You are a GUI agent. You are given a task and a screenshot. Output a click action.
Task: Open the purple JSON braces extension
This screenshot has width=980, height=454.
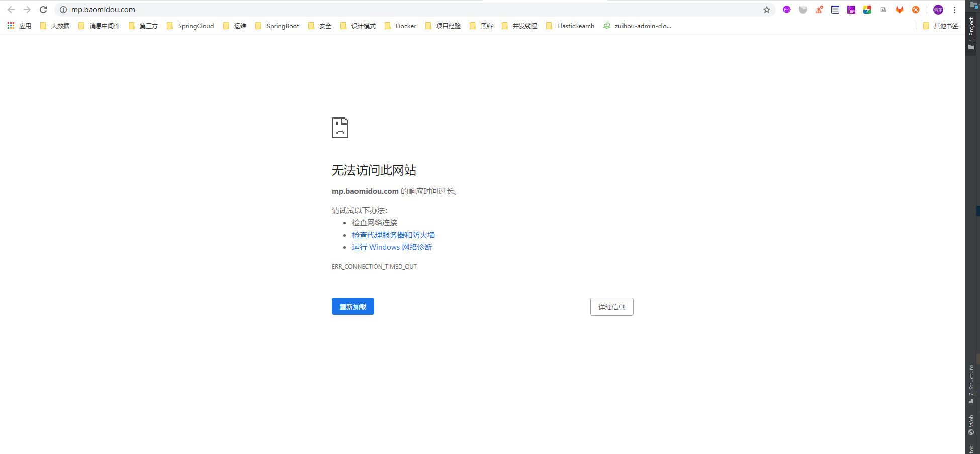(x=787, y=10)
